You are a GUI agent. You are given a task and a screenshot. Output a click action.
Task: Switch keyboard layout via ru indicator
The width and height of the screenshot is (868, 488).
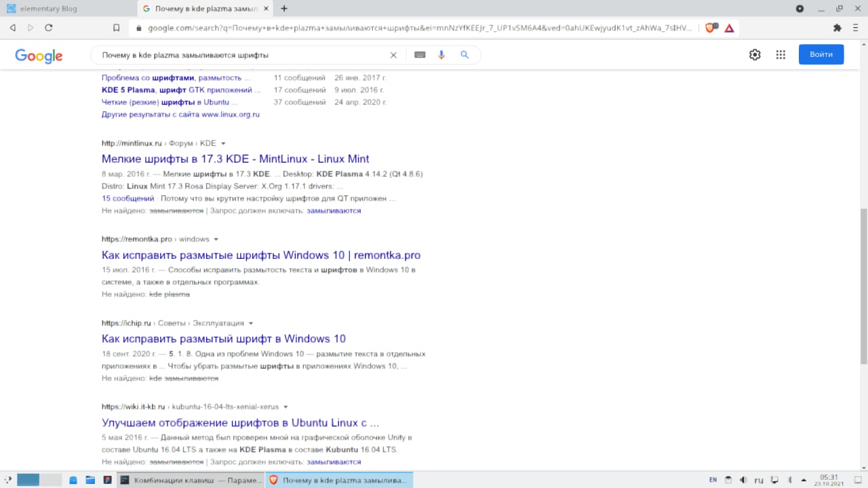click(x=759, y=480)
